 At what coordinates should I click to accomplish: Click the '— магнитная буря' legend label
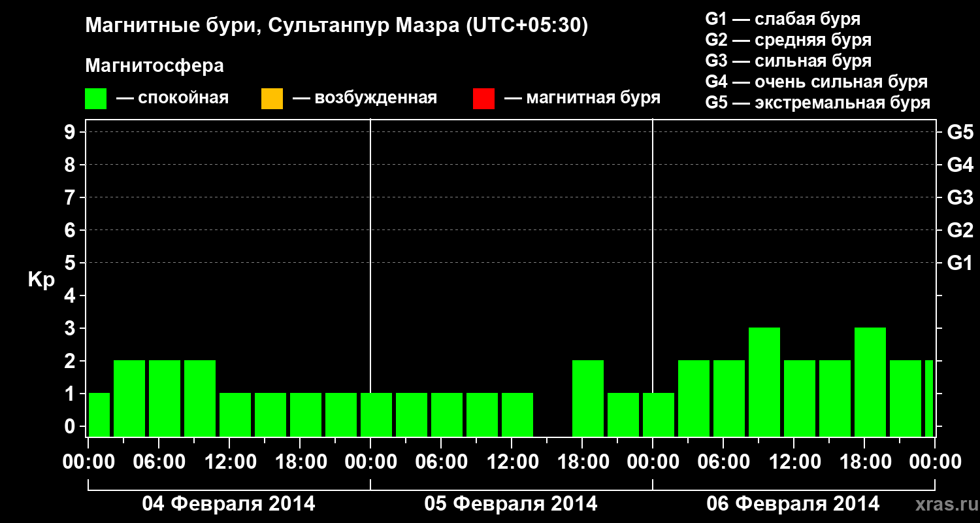[x=582, y=99]
